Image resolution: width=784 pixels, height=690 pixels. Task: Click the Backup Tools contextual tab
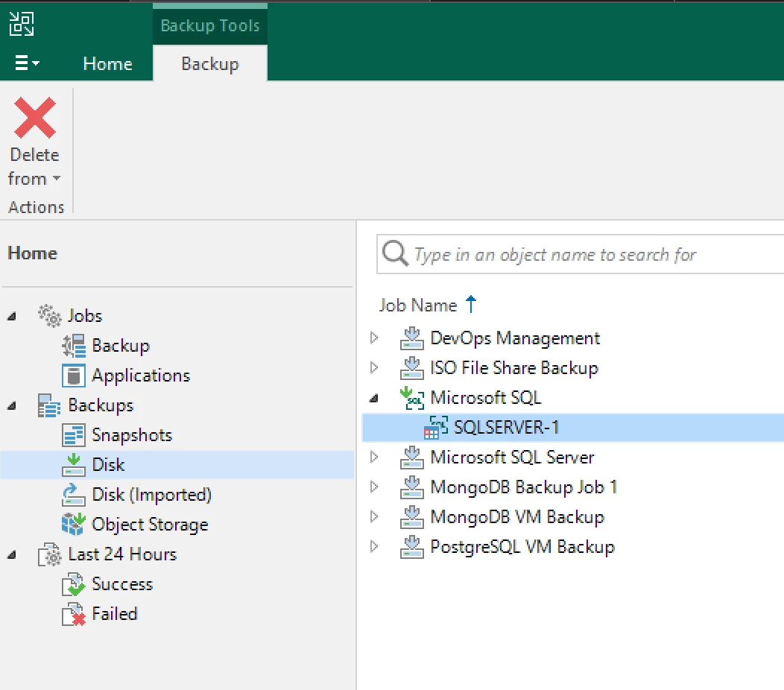(210, 25)
